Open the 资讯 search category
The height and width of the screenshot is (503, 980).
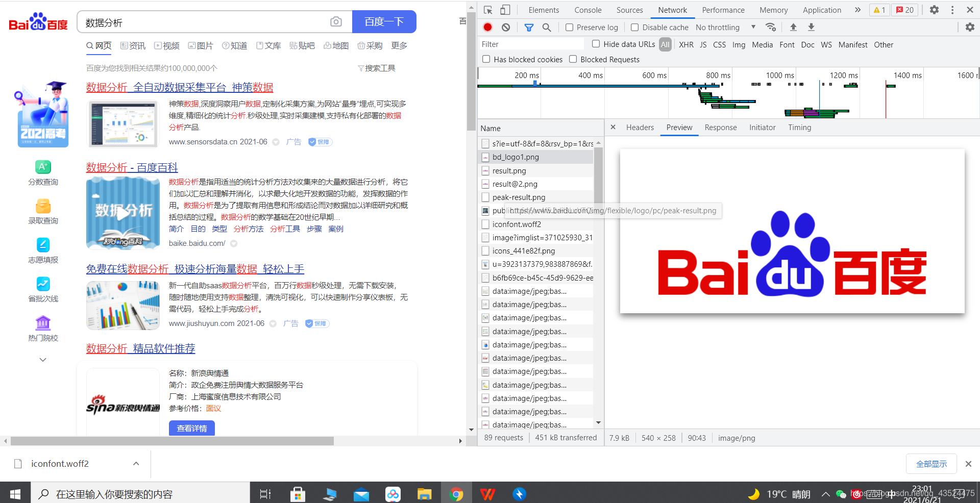pos(133,45)
